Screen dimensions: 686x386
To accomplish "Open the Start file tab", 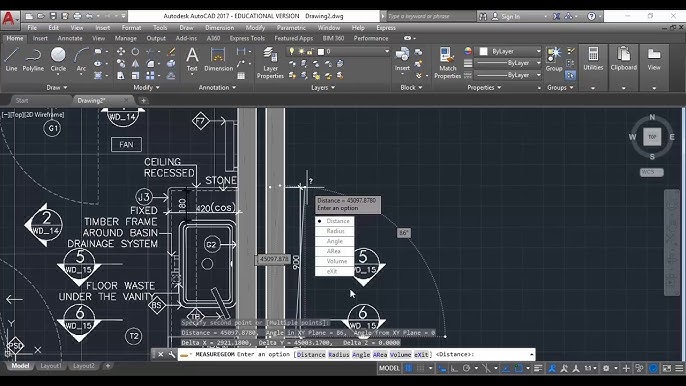I will tap(22, 101).
